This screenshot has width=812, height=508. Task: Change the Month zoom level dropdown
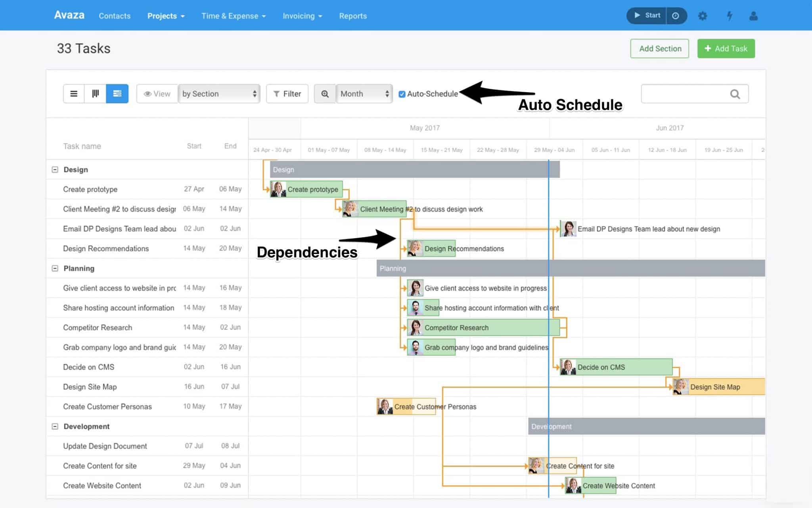point(364,94)
